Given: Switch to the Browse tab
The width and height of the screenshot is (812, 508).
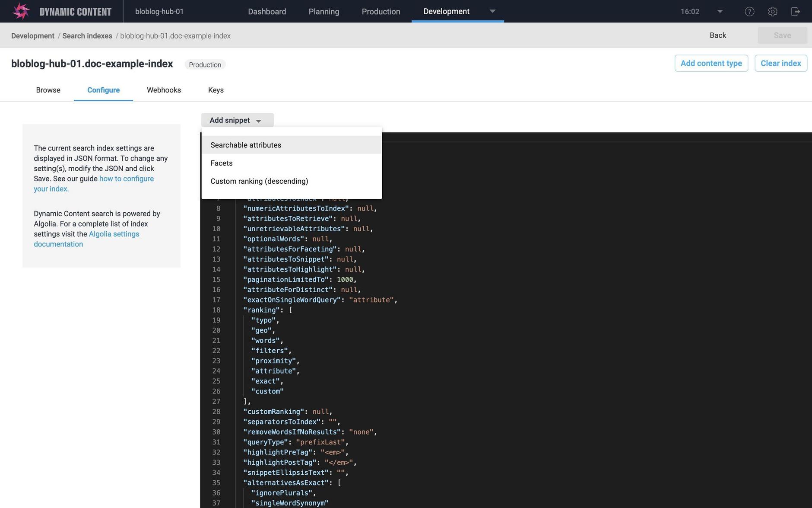Looking at the screenshot, I should point(48,90).
